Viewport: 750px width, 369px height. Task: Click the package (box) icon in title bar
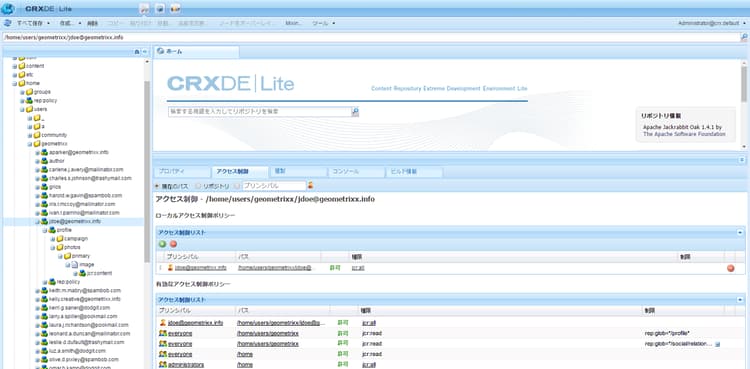click(x=160, y=8)
